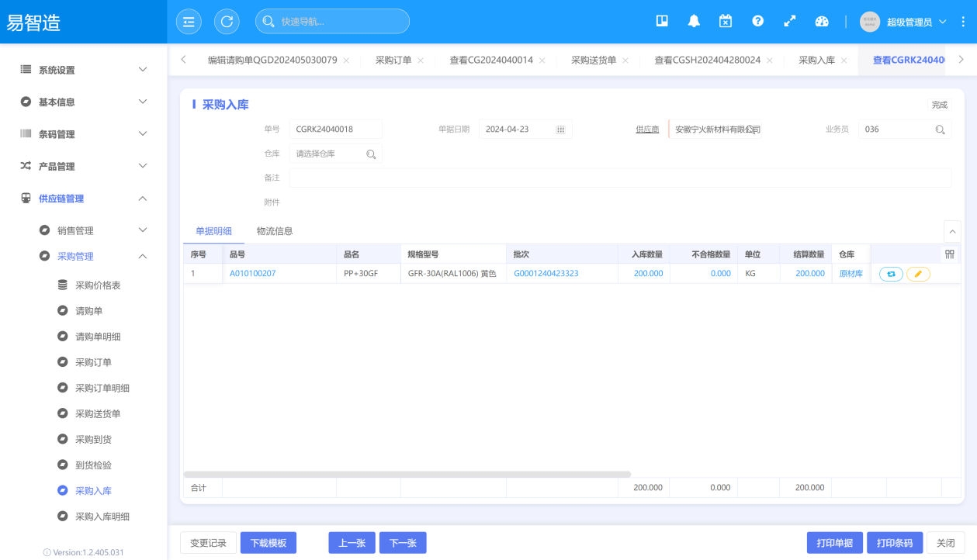Click the refresh icon in top bar
Image resolution: width=977 pixels, height=560 pixels.
coord(227,22)
